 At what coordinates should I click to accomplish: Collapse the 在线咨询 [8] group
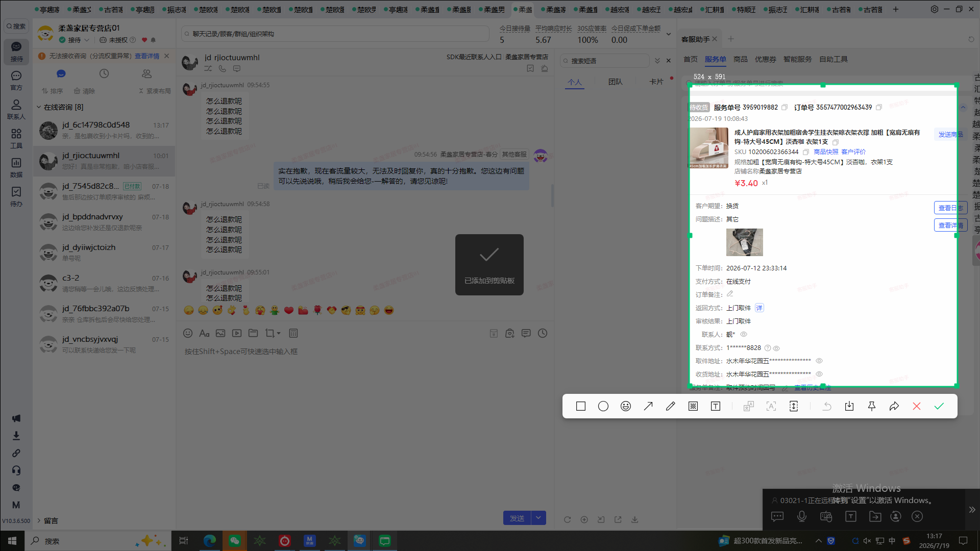[39, 107]
